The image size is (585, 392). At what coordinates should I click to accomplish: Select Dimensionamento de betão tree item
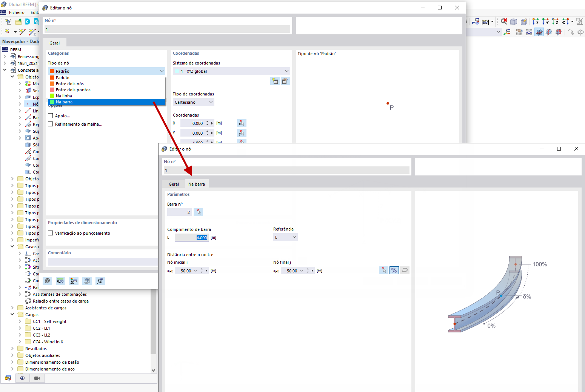coord(52,362)
